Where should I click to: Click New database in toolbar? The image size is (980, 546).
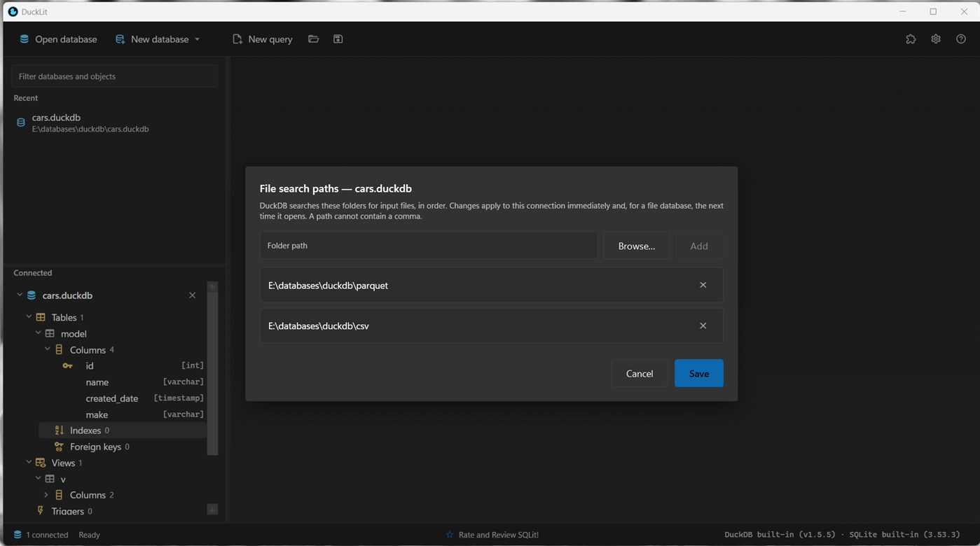[x=153, y=39]
